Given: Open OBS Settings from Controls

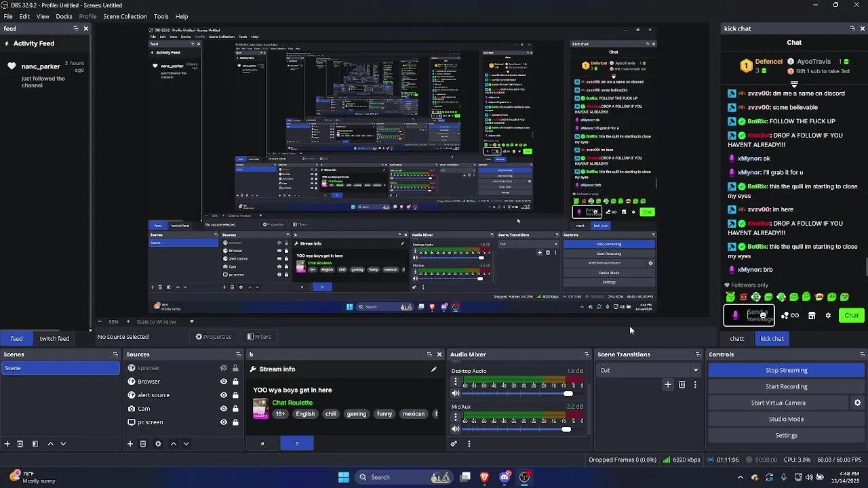Looking at the screenshot, I should (x=787, y=435).
